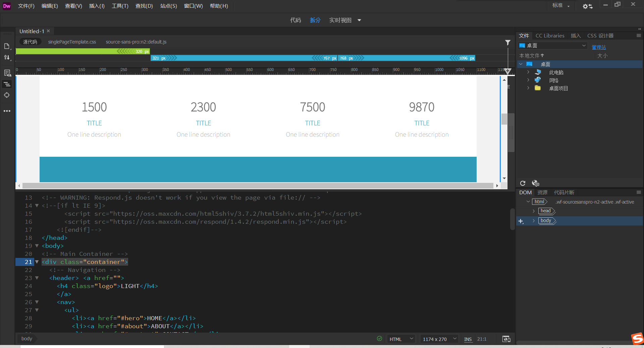Screen dimensions: 644x348
Task: Click the Dreamweaver Dw logo icon
Action: pyautogui.click(x=7, y=6)
